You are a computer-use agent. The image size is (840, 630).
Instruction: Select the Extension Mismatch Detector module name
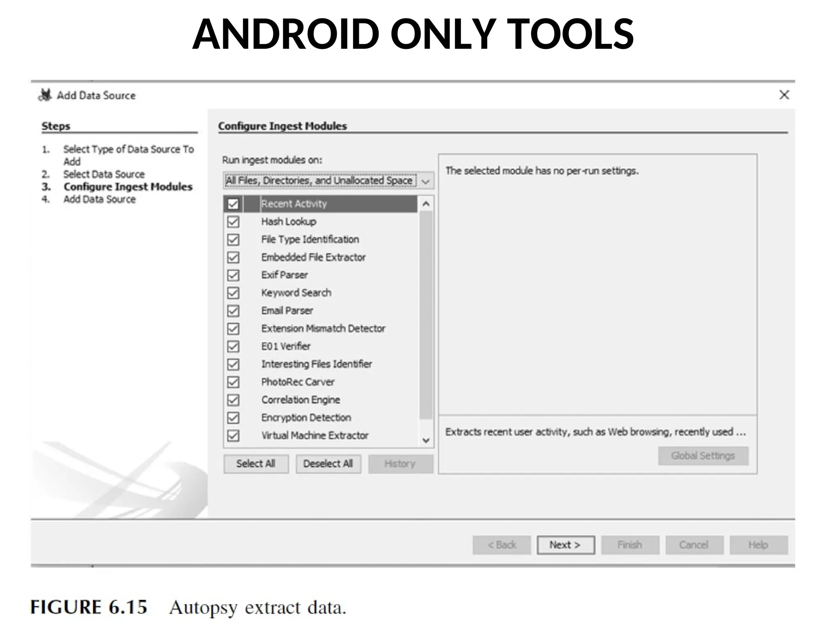(x=323, y=329)
